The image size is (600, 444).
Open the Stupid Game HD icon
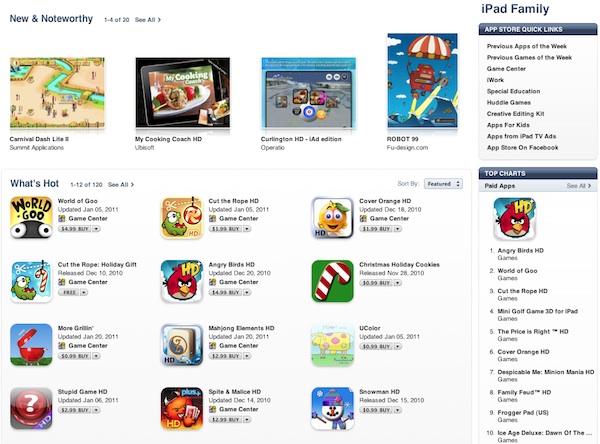click(x=31, y=408)
